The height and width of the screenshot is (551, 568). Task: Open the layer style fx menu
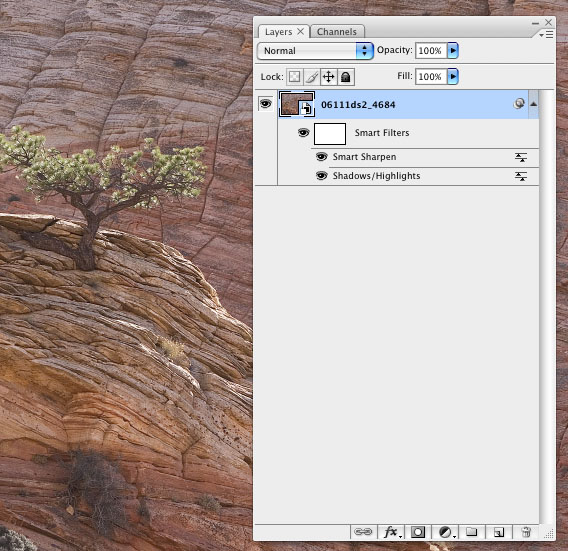coord(391,532)
